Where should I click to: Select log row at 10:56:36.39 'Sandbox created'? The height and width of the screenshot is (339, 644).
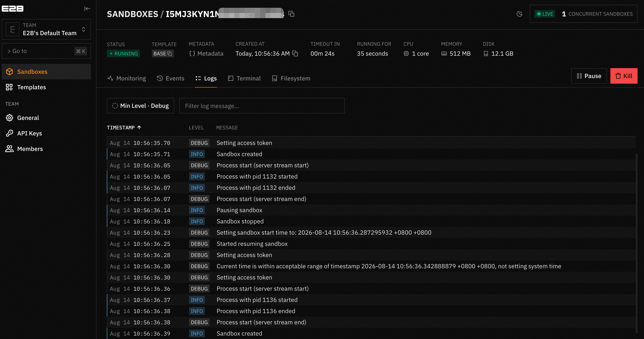371,333
